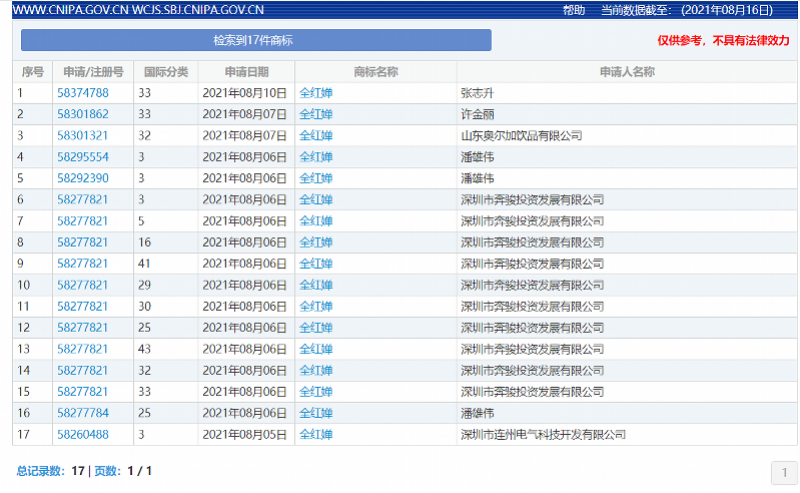Go to page 1 via pagination button
Viewport: 800px width, 493px height.
tap(784, 472)
